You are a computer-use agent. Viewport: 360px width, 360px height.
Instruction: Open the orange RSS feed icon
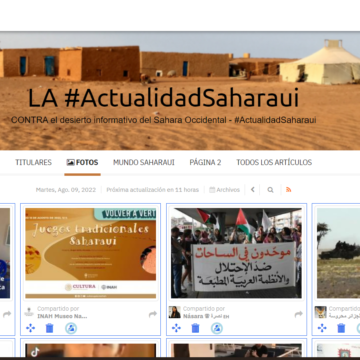coord(289,190)
